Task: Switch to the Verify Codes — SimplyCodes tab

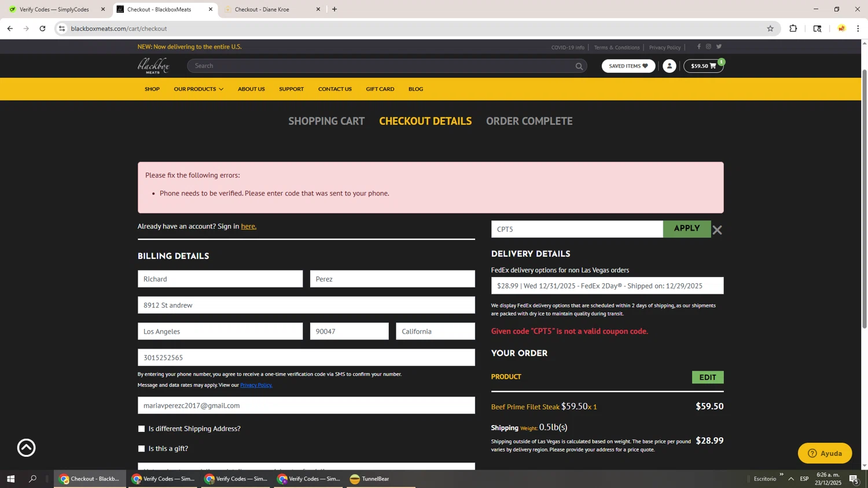Action: tap(54, 9)
